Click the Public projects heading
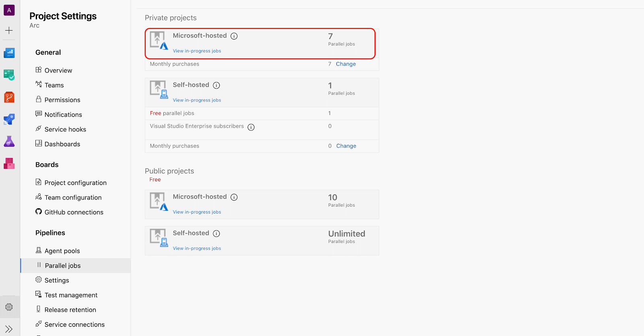Image resolution: width=644 pixels, height=336 pixels. point(169,171)
